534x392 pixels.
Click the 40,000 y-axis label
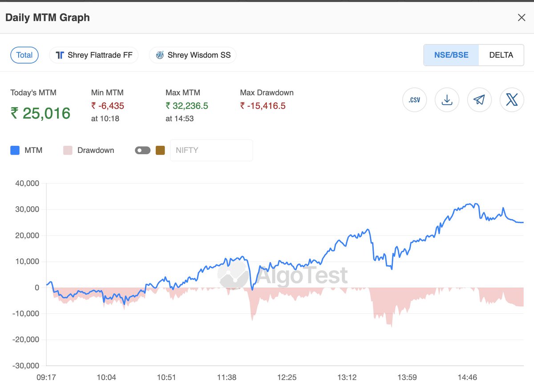click(x=27, y=183)
